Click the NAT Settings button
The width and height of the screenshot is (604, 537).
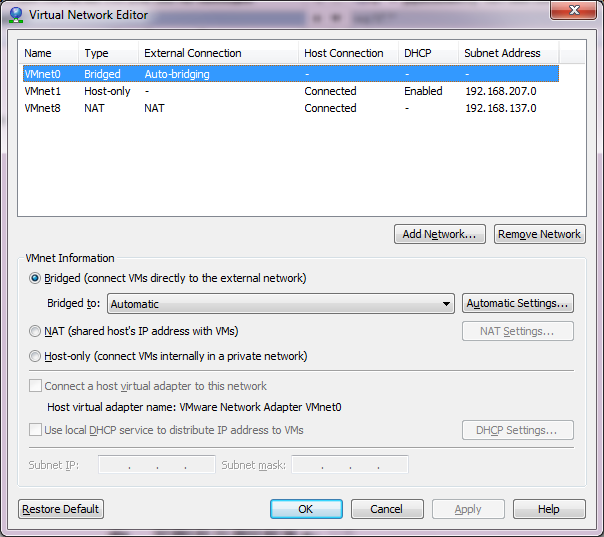pyautogui.click(x=518, y=331)
